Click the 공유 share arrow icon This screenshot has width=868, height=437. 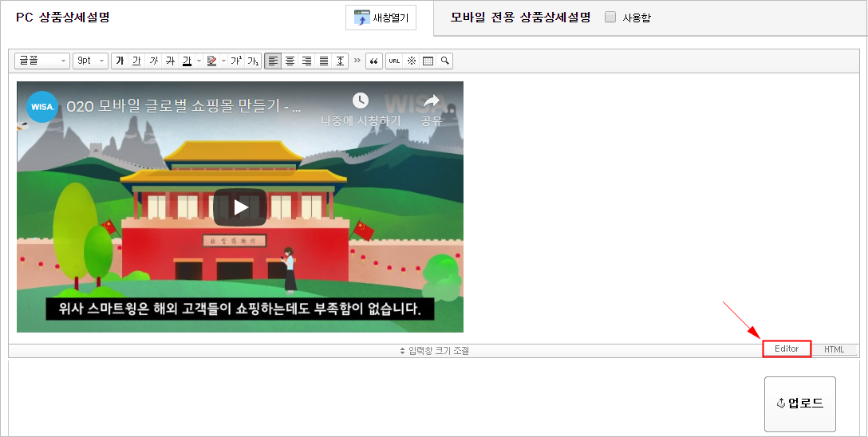pyautogui.click(x=431, y=100)
